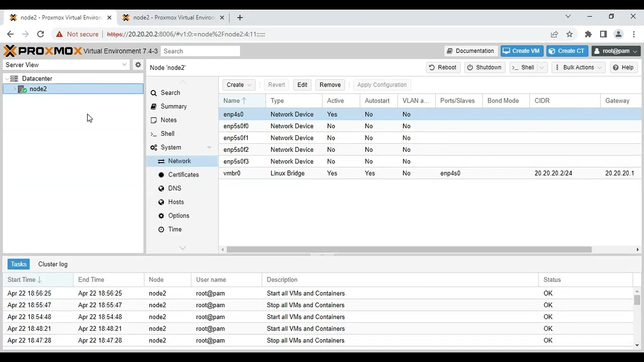644x362 pixels.
Task: Click the Notes icon in node menu
Action: [x=154, y=120]
